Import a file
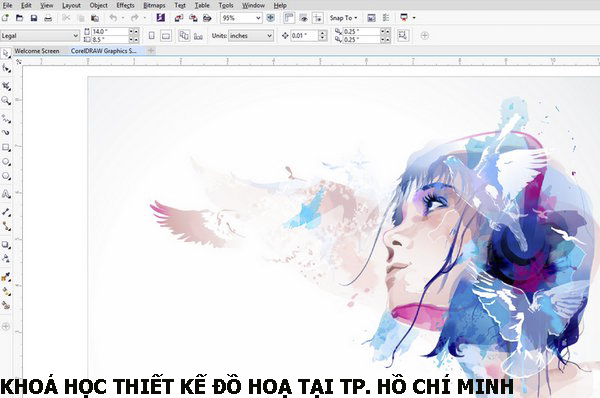This screenshot has width=600, height=398. (x=179, y=18)
